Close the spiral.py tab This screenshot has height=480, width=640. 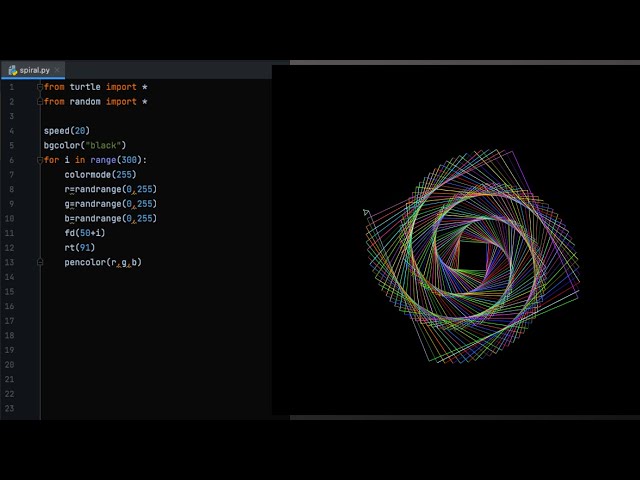click(57, 70)
